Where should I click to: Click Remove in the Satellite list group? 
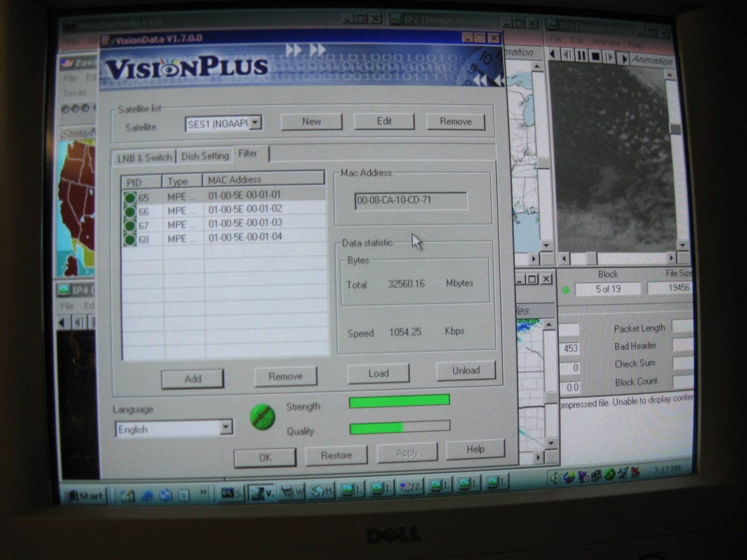[x=456, y=122]
